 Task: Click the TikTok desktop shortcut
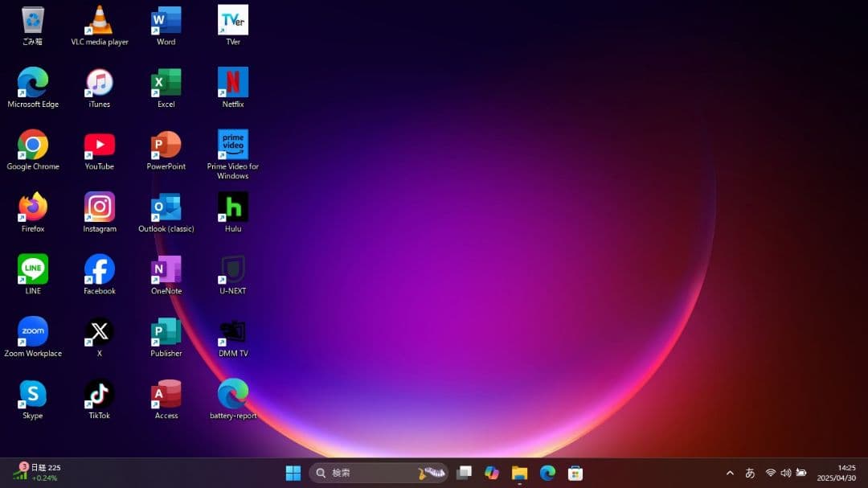tap(100, 395)
